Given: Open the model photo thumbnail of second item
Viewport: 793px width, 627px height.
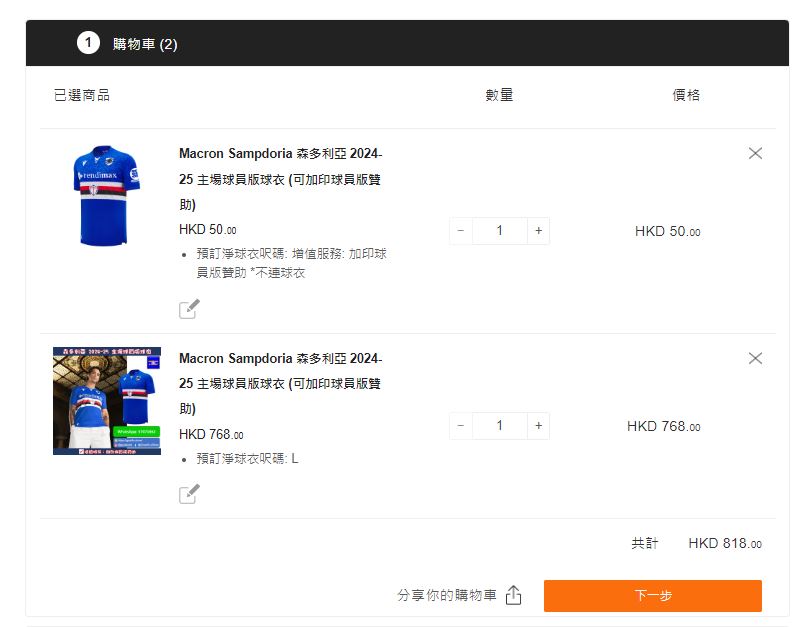Looking at the screenshot, I should click(107, 401).
